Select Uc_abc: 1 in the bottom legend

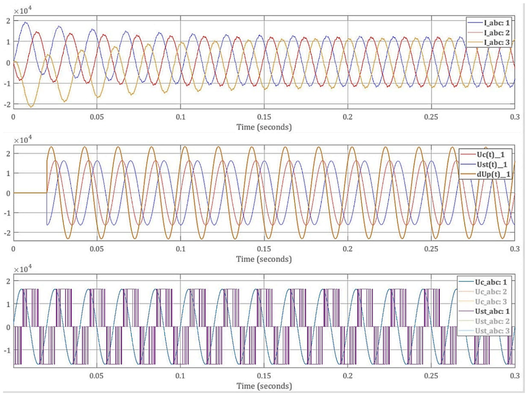pyautogui.click(x=491, y=282)
